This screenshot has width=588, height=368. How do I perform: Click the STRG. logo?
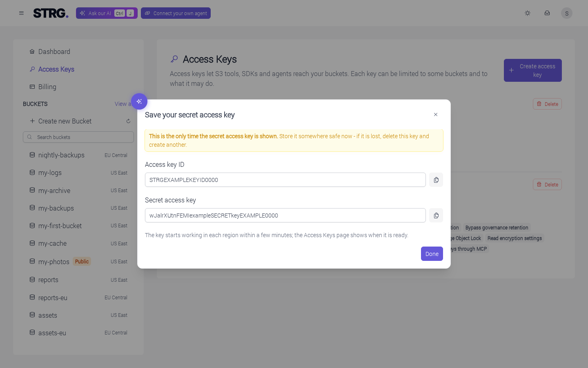51,13
